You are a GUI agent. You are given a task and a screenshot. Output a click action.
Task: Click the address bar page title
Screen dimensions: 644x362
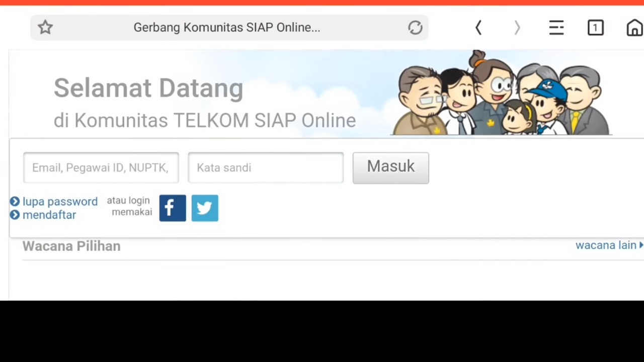[227, 28]
